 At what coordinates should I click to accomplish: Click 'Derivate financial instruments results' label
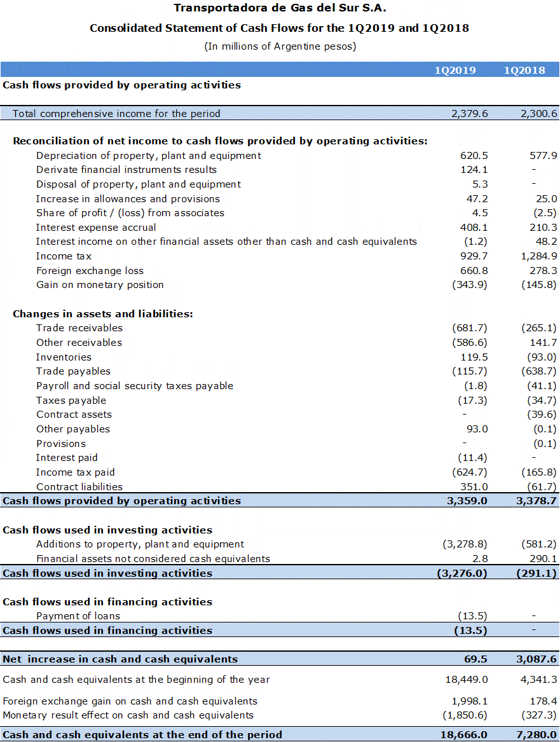click(126, 169)
